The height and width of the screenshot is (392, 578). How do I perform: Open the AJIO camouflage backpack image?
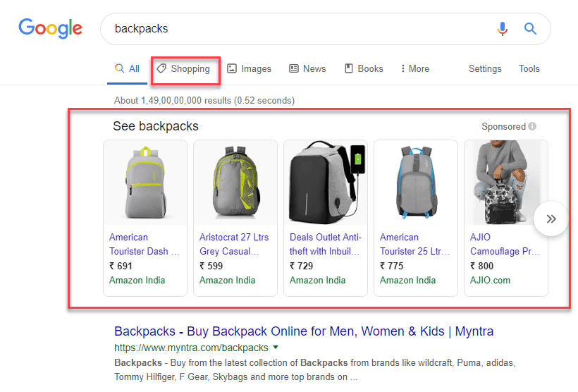[506, 183]
